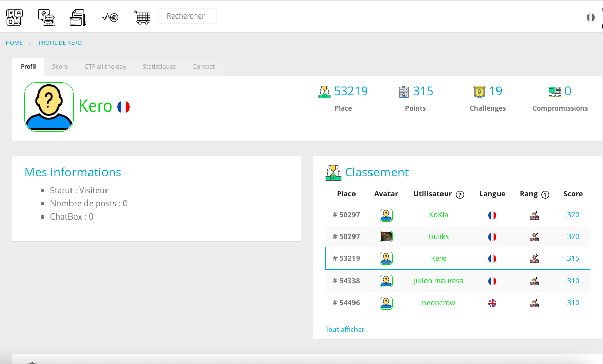Click the 53219 place value
Viewport: 603px width, 364px height.
point(351,91)
